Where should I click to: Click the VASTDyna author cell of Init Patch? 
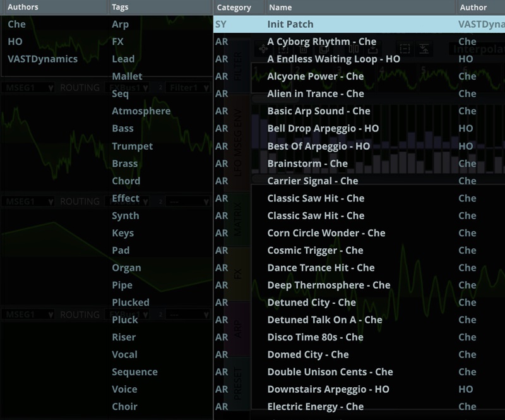(482, 24)
